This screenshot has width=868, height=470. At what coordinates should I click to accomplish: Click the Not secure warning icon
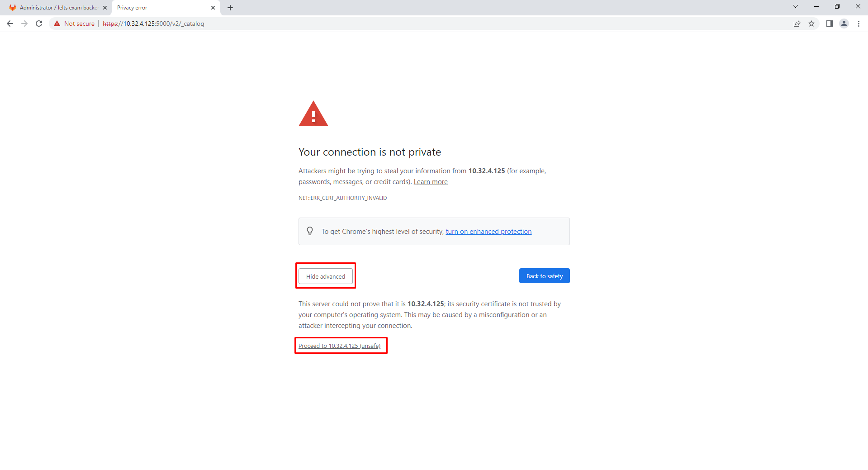pyautogui.click(x=57, y=24)
